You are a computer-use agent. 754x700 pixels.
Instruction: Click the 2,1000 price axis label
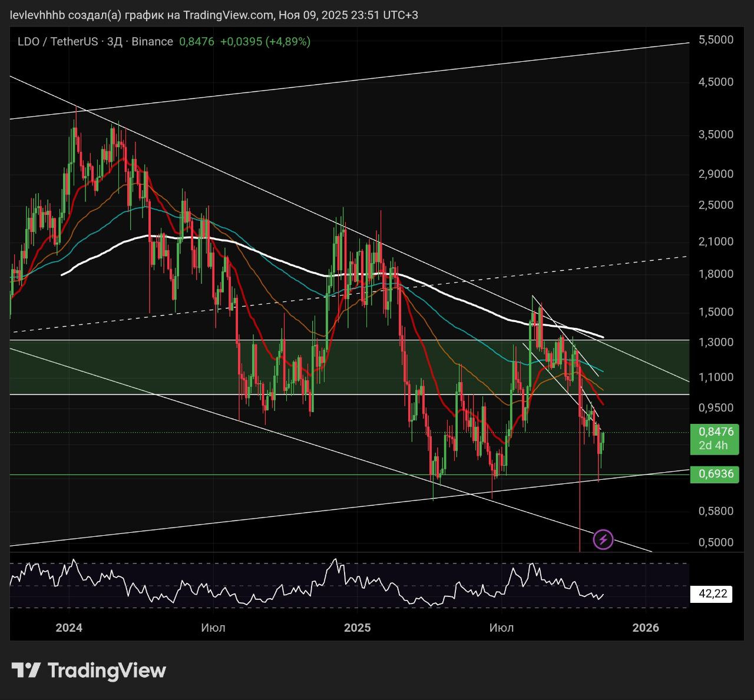(716, 241)
